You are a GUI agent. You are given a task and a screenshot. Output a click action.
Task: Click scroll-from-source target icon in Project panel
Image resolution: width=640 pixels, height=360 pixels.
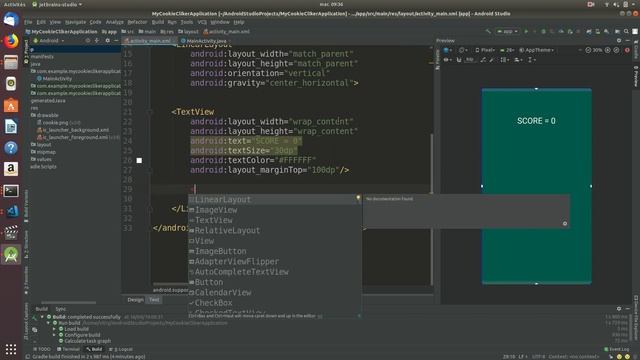[88, 40]
